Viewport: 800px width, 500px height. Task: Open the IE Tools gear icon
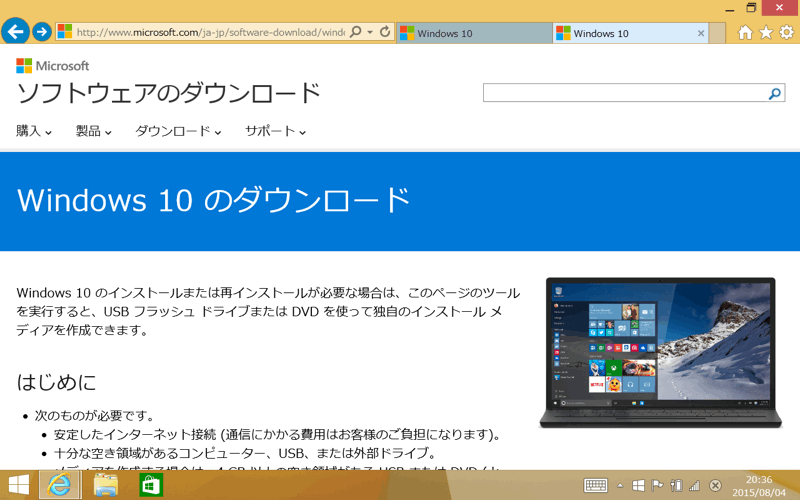click(786, 32)
